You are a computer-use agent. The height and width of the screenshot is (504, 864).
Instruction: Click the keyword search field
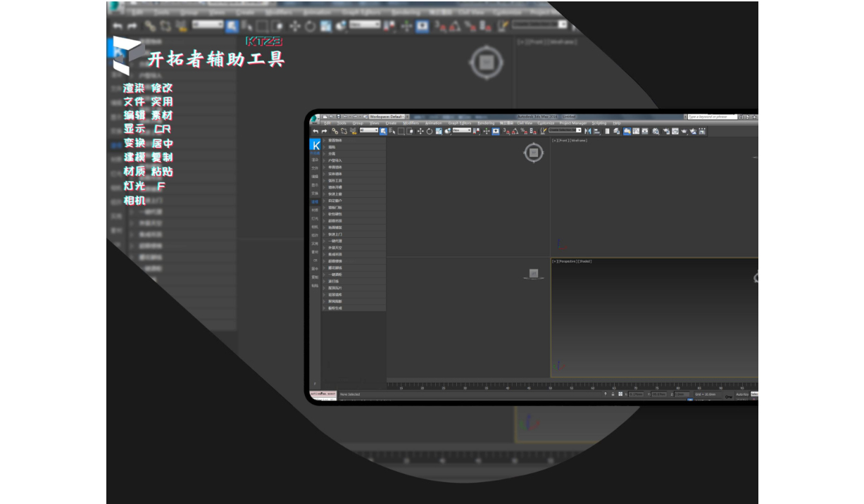pos(712,117)
